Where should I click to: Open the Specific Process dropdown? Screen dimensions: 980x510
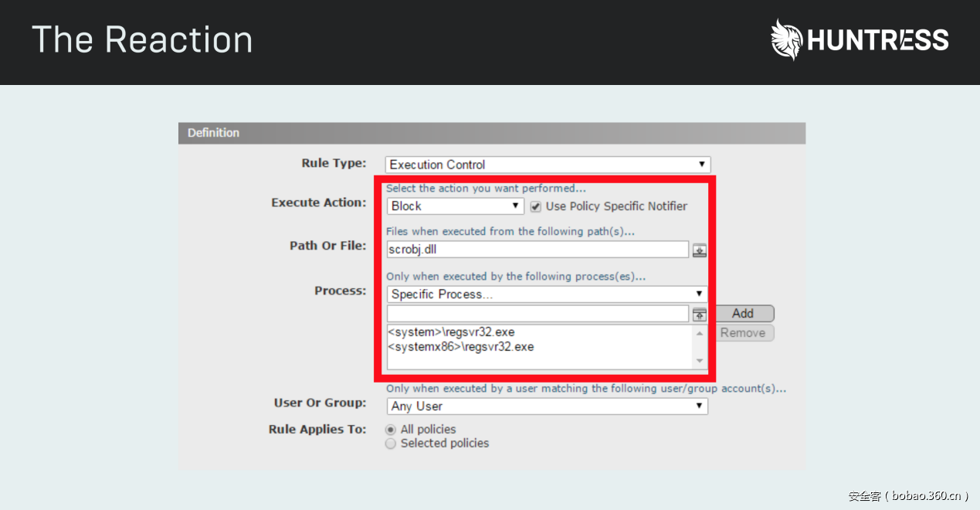coord(547,294)
